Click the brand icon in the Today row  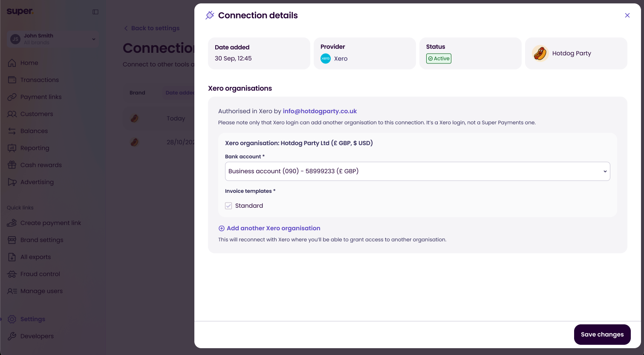click(x=134, y=118)
